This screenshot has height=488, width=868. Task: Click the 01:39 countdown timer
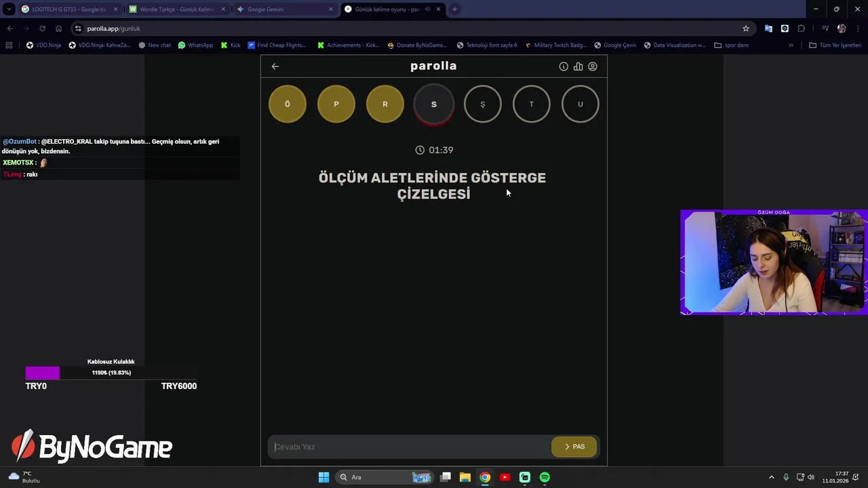(x=434, y=150)
